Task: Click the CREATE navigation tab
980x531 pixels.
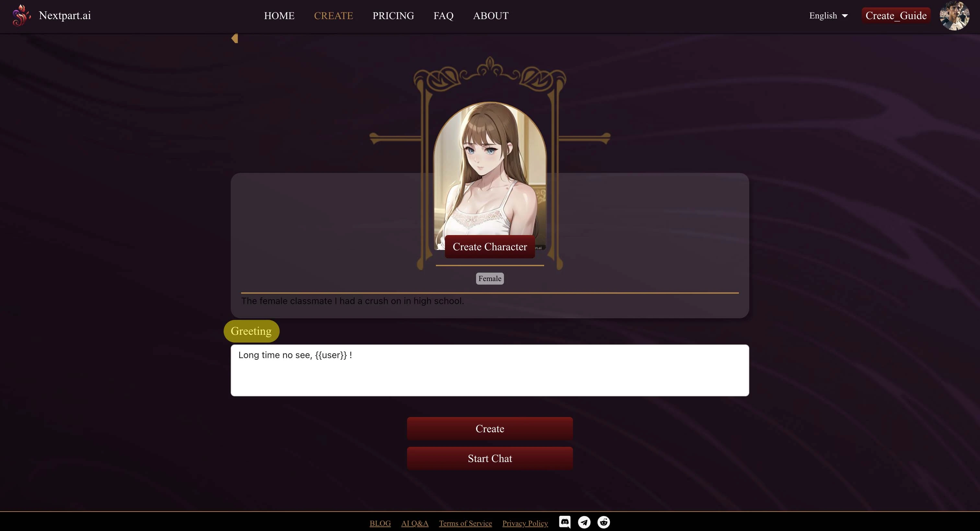Action: click(x=334, y=16)
